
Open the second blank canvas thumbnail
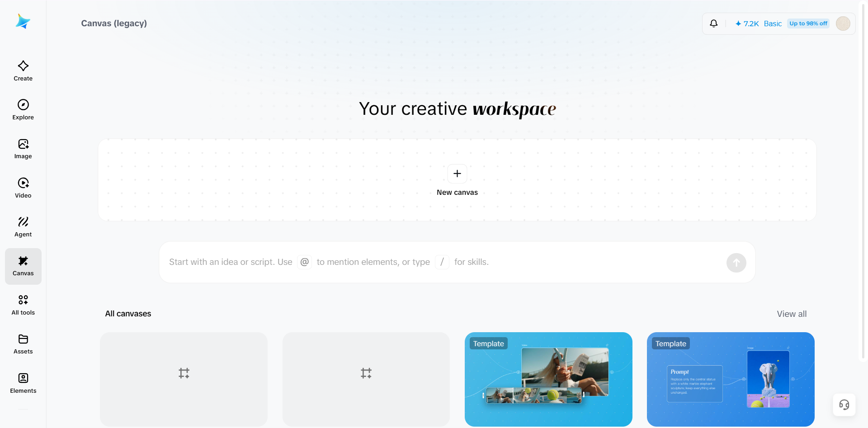click(x=366, y=379)
